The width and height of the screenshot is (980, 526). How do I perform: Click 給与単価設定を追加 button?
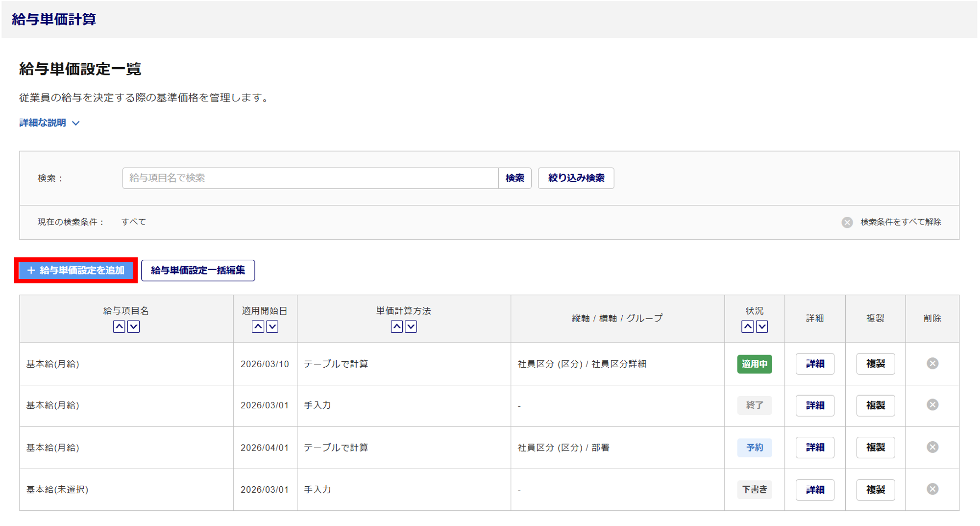[x=76, y=270]
